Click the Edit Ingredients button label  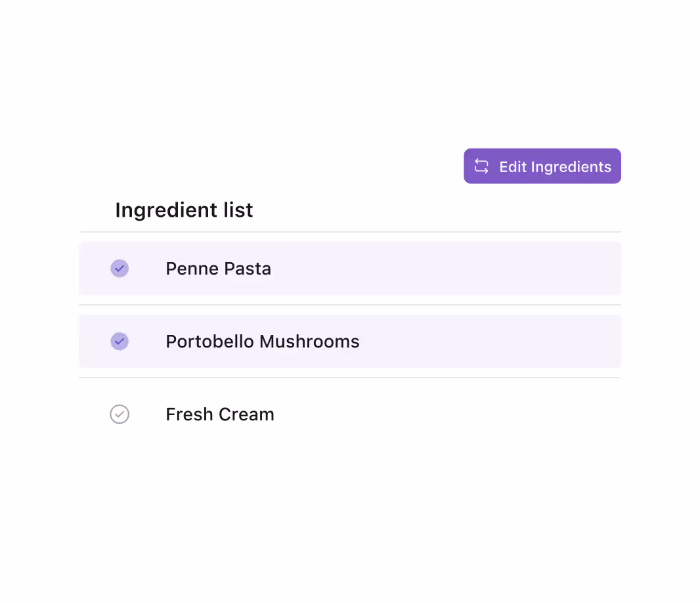[x=555, y=167]
